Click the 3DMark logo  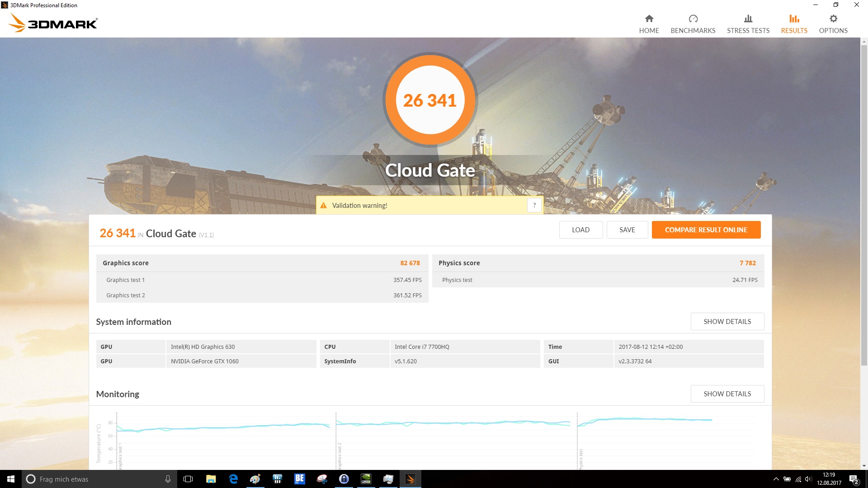53,23
